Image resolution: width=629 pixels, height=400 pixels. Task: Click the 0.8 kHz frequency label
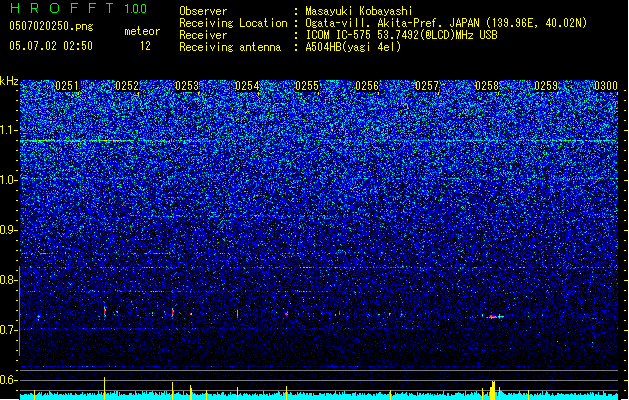[9, 280]
